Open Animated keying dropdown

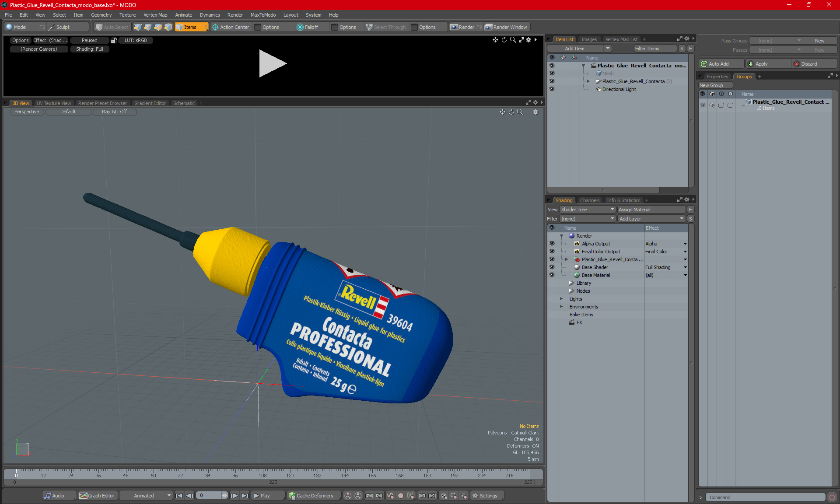click(x=146, y=496)
